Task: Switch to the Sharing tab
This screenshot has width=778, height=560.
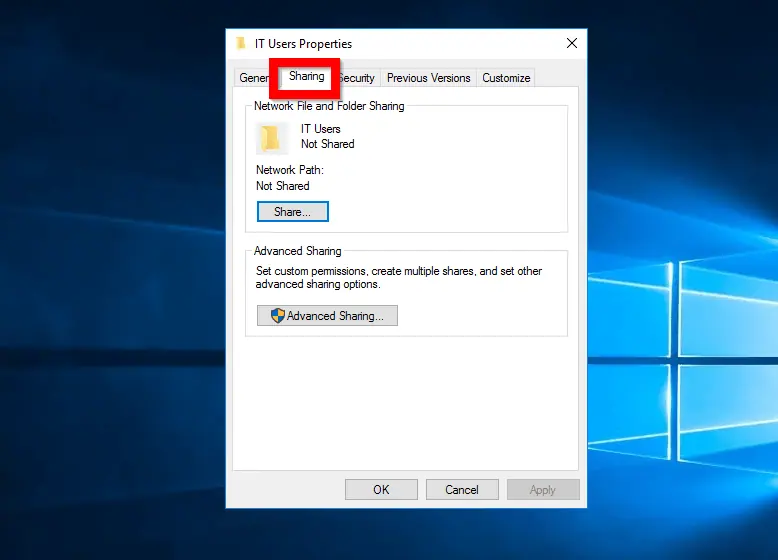Action: [306, 76]
